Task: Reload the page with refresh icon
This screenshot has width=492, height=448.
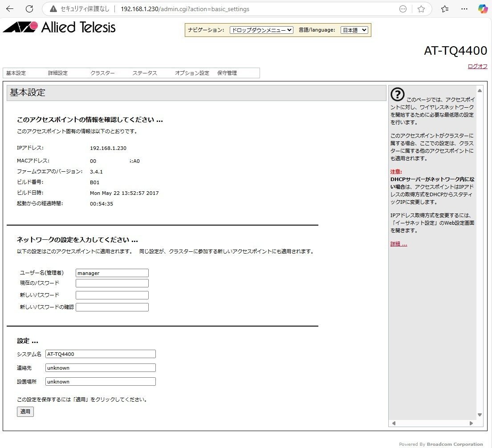Action: coord(29,9)
